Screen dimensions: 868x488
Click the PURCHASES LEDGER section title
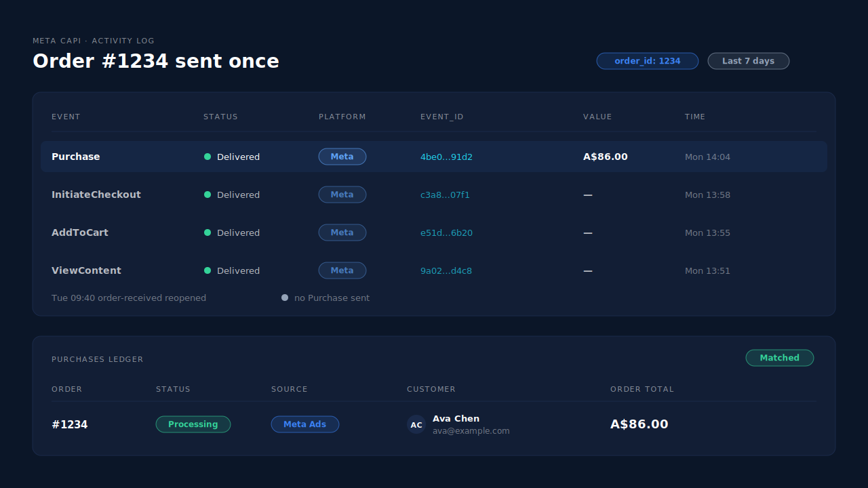pyautogui.click(x=98, y=359)
